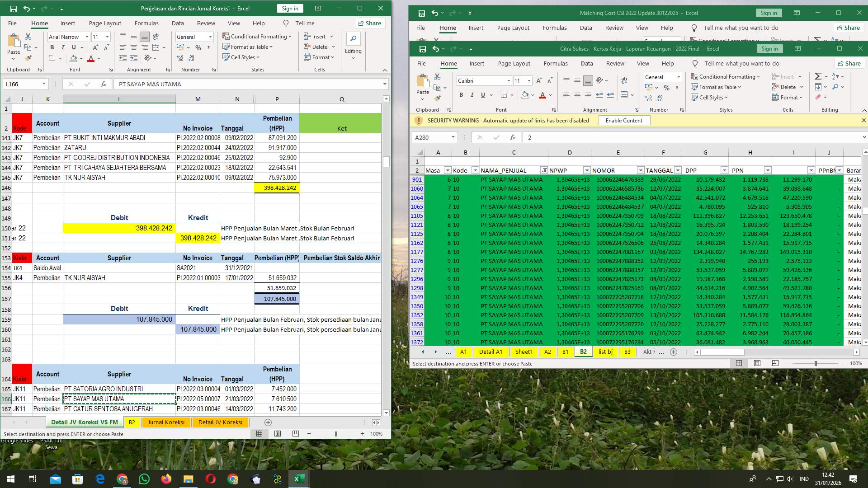Click Find & Select magnifier in right window

click(x=835, y=87)
